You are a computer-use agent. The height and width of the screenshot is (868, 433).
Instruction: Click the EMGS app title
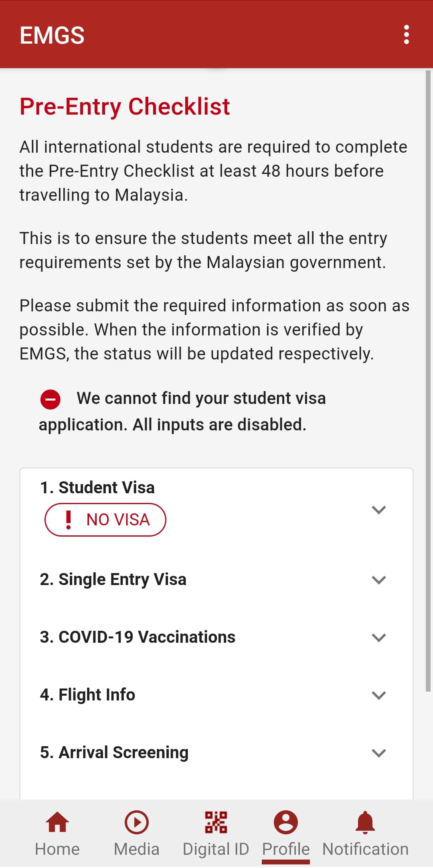(x=52, y=35)
